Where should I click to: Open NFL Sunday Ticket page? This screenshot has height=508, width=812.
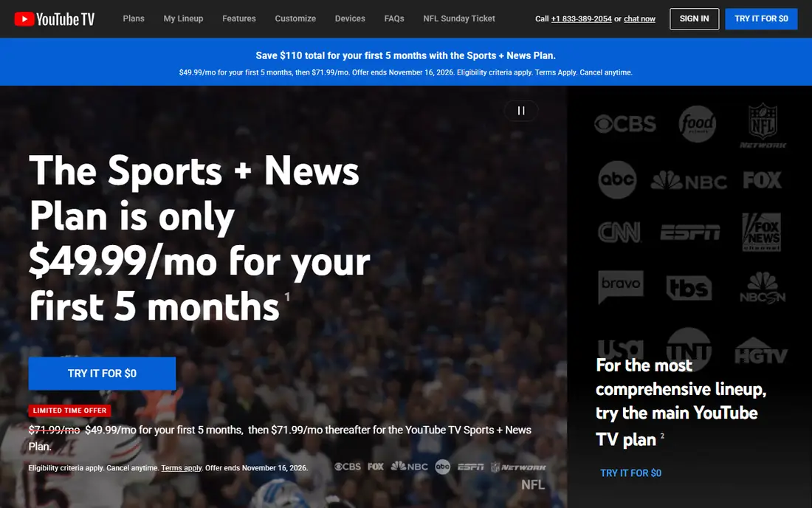click(459, 18)
